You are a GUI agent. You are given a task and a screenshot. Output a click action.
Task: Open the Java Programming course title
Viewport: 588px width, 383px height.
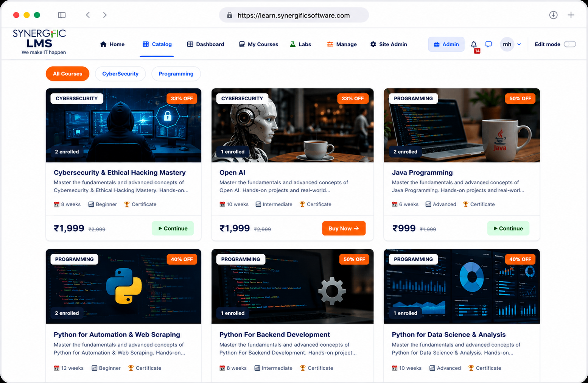pyautogui.click(x=422, y=173)
